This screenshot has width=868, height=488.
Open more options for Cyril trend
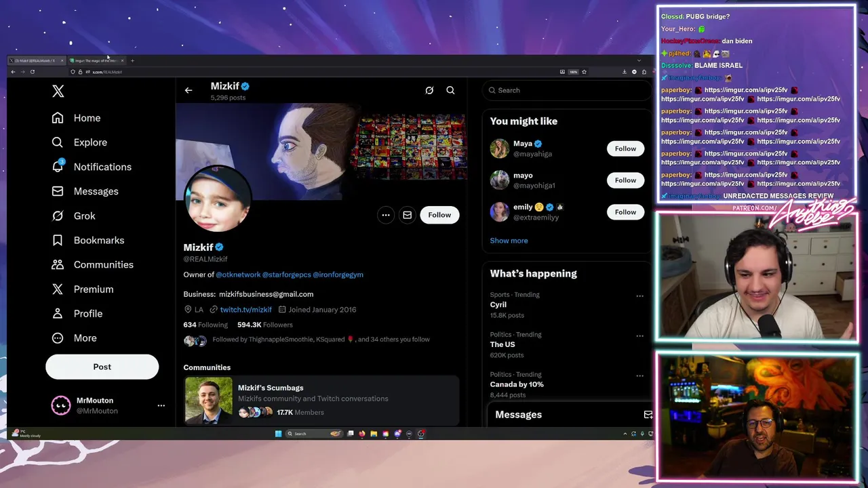(x=639, y=296)
